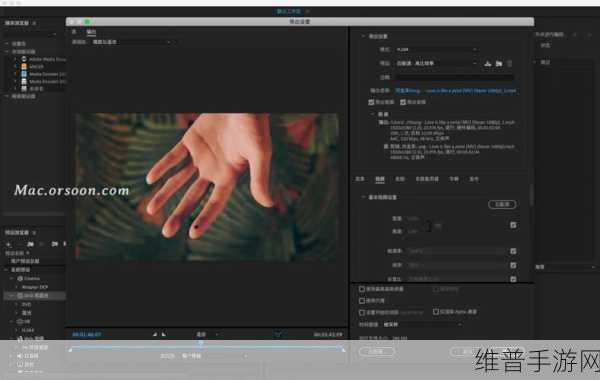Click the in point marker on timeline
This screenshot has width=600, height=380.
70,350
